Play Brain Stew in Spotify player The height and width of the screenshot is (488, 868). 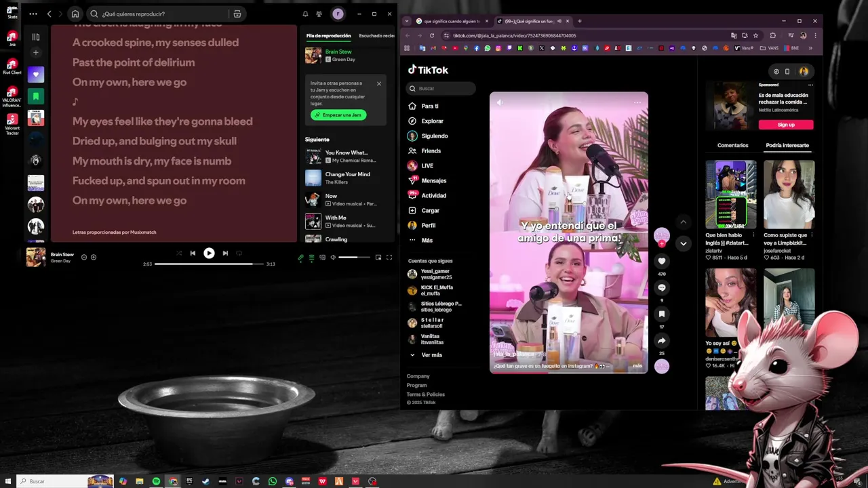pyautogui.click(x=209, y=253)
